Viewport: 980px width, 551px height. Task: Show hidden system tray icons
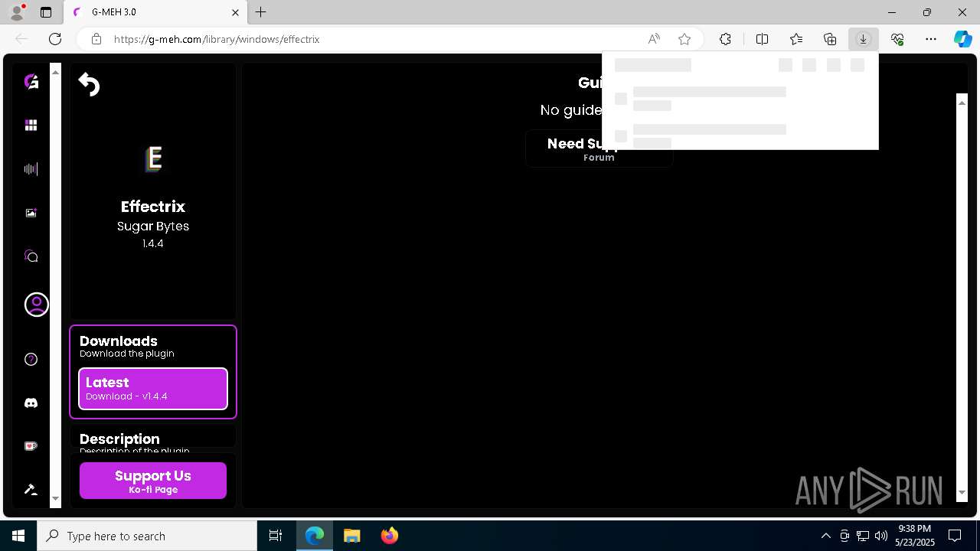point(825,536)
